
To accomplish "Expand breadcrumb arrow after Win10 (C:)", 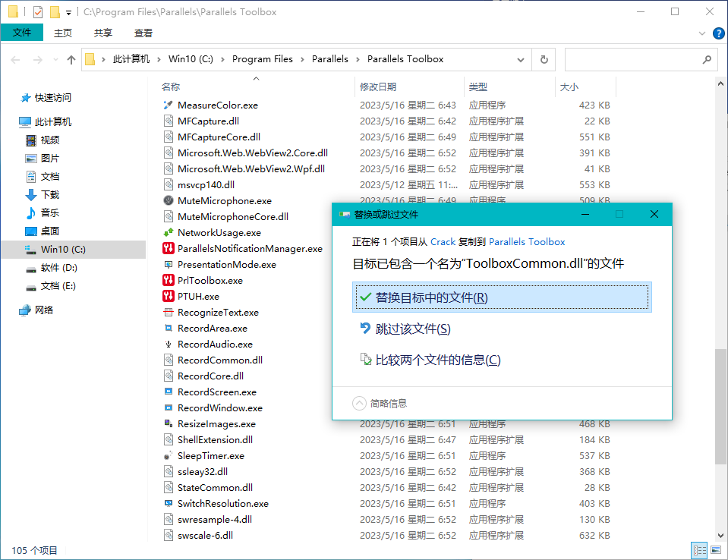I will tap(222, 59).
